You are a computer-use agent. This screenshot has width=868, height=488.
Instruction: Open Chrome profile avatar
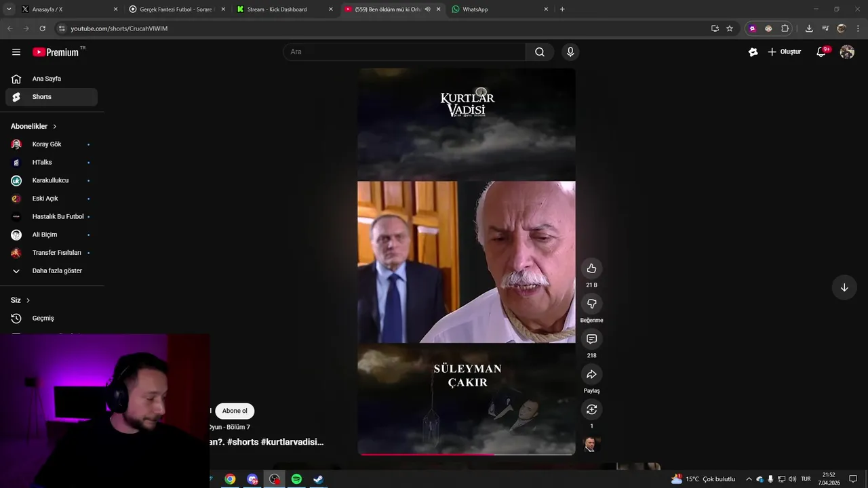click(x=842, y=28)
